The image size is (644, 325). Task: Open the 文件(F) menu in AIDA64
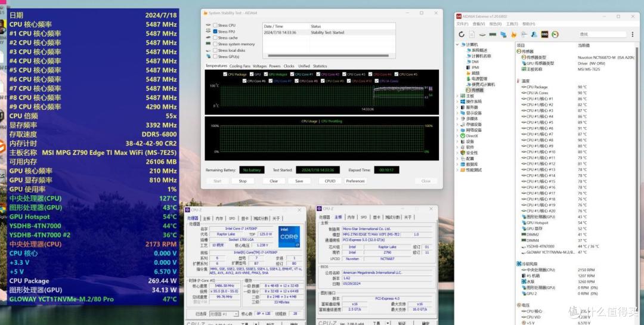(x=463, y=24)
